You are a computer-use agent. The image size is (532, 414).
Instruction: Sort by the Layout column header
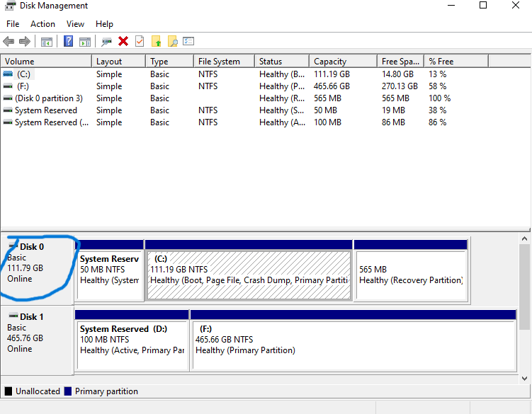click(118, 62)
